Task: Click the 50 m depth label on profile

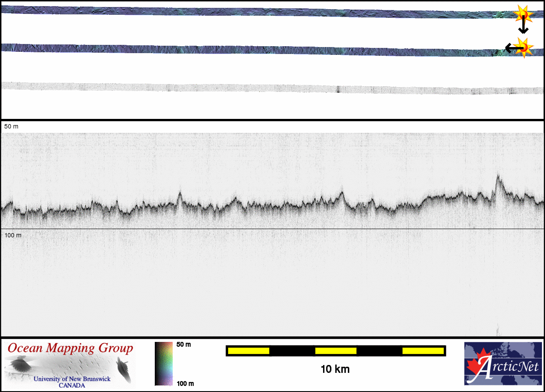Action: pyautogui.click(x=11, y=126)
